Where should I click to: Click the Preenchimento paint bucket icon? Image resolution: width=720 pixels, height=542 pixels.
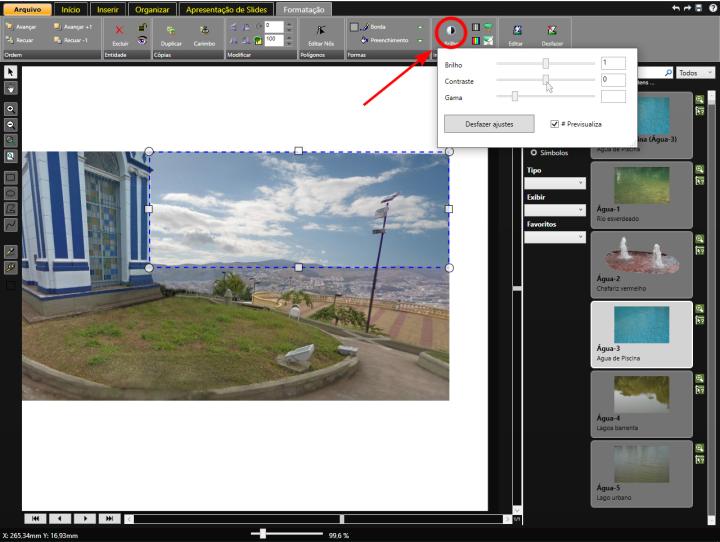365,40
